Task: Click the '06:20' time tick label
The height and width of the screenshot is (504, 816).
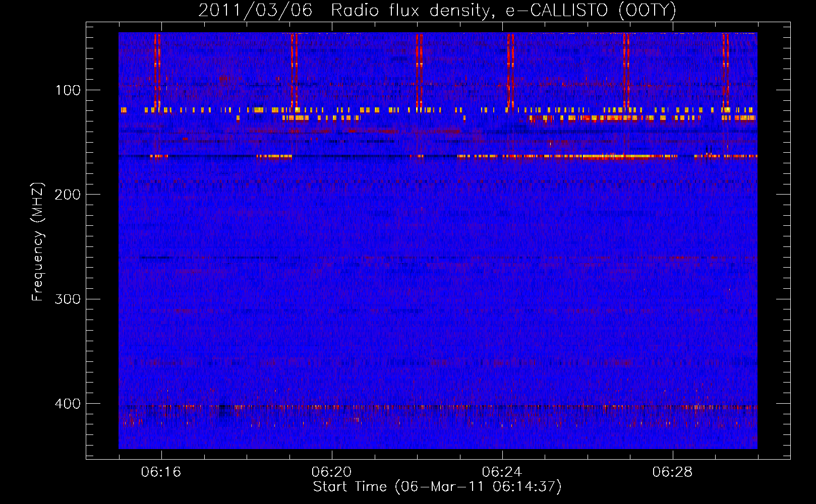Action: coord(331,472)
